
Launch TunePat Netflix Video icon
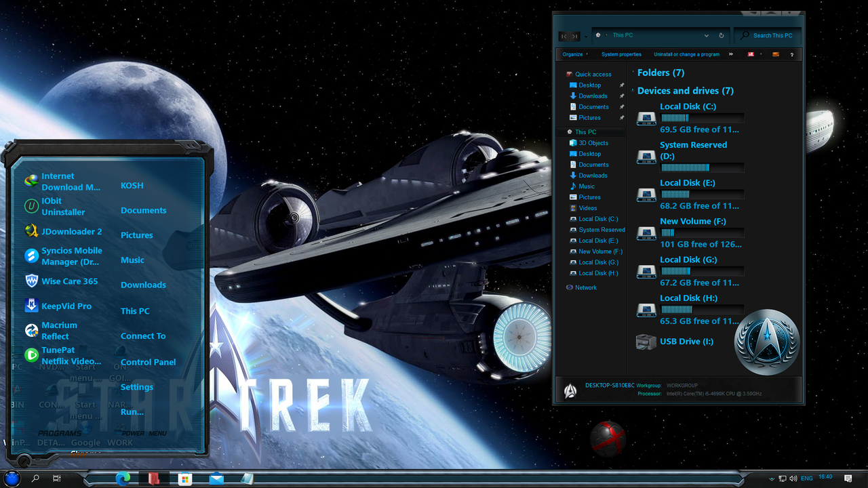click(31, 354)
